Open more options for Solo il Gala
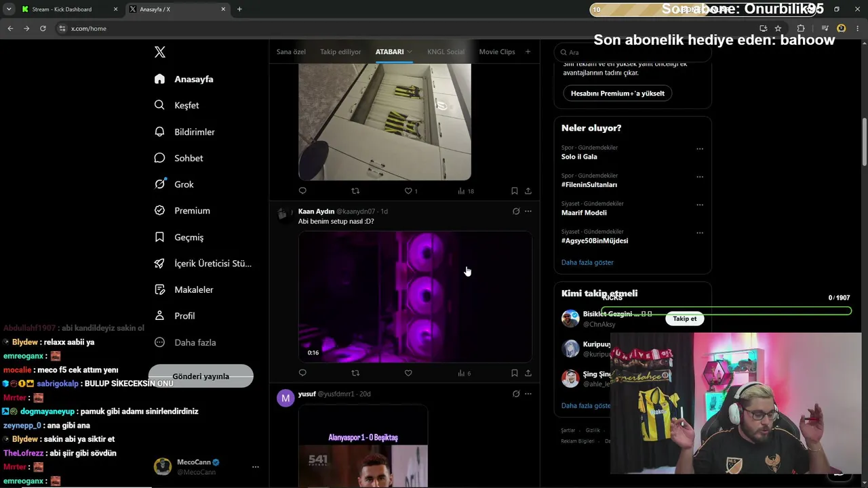The width and height of the screenshot is (868, 488). coord(700,149)
